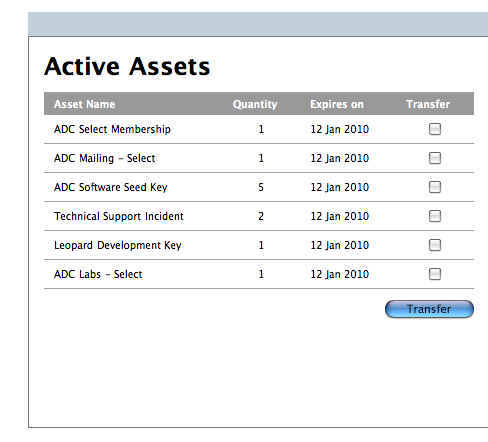Image resolution: width=488 pixels, height=442 pixels.
Task: Click the blue Transfer button
Action: 429,309
